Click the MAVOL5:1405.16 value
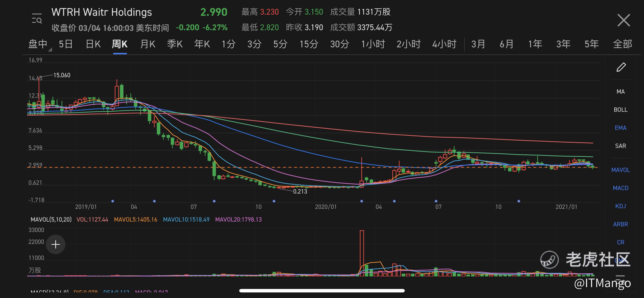 tap(136, 219)
